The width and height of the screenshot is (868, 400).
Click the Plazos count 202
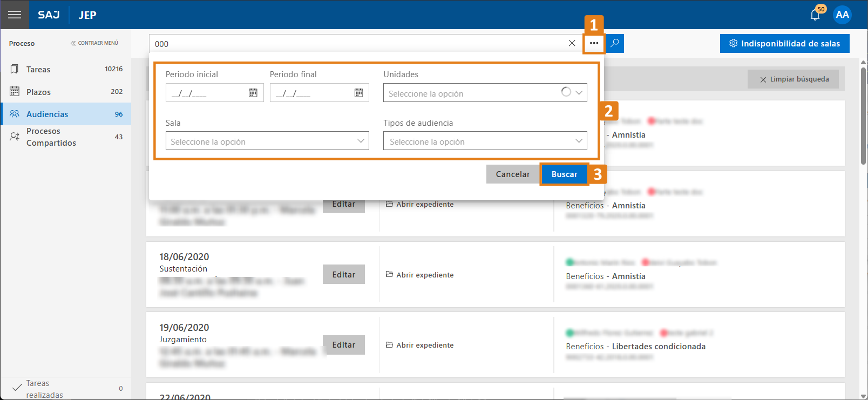117,92
